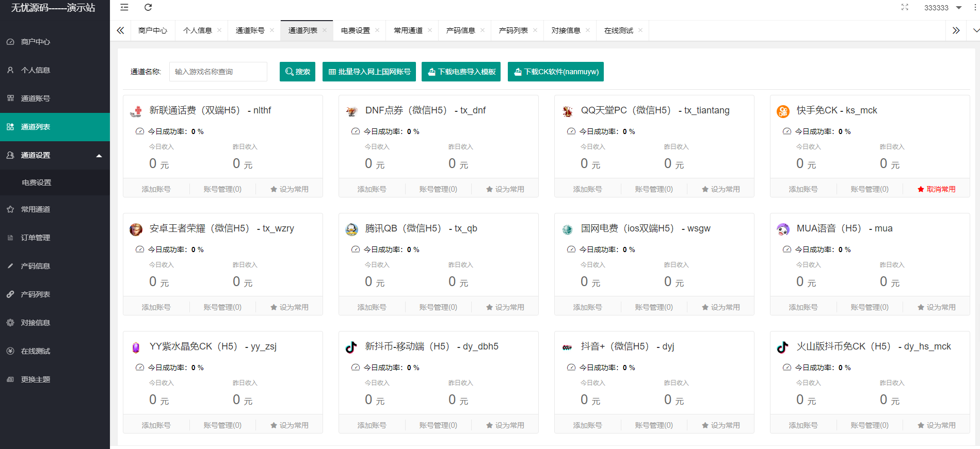Click the 腾讯QB penguin logo

click(352, 229)
